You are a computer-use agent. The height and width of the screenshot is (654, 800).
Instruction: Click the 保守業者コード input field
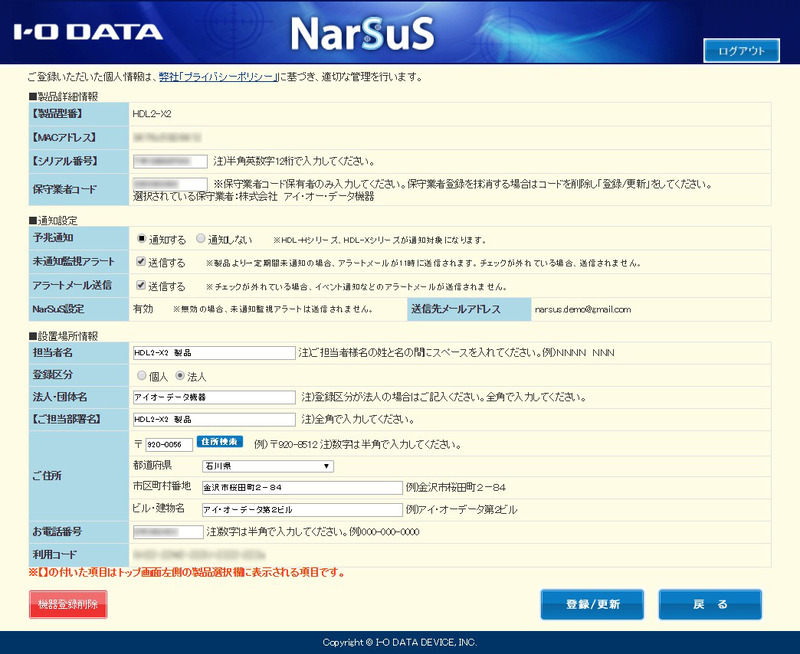170,184
